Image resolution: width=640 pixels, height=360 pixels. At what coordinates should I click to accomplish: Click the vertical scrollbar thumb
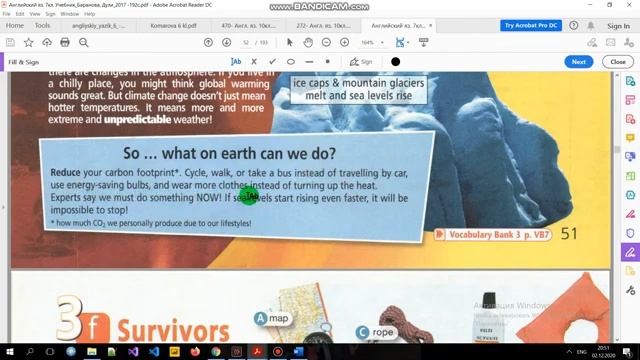[617, 150]
